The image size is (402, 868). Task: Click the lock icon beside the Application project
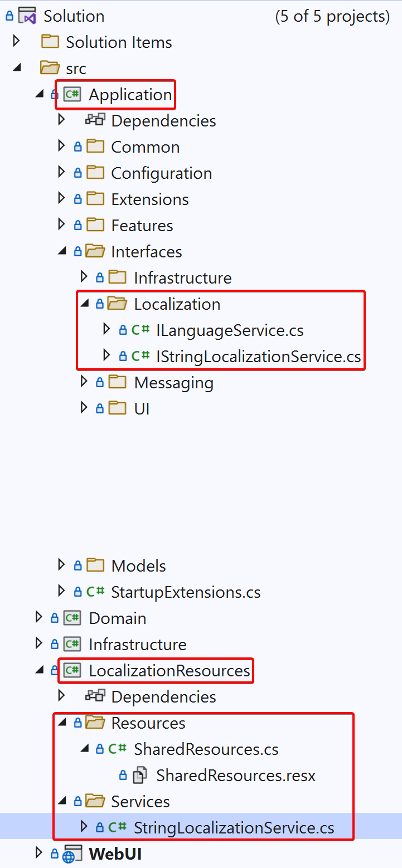point(54,94)
